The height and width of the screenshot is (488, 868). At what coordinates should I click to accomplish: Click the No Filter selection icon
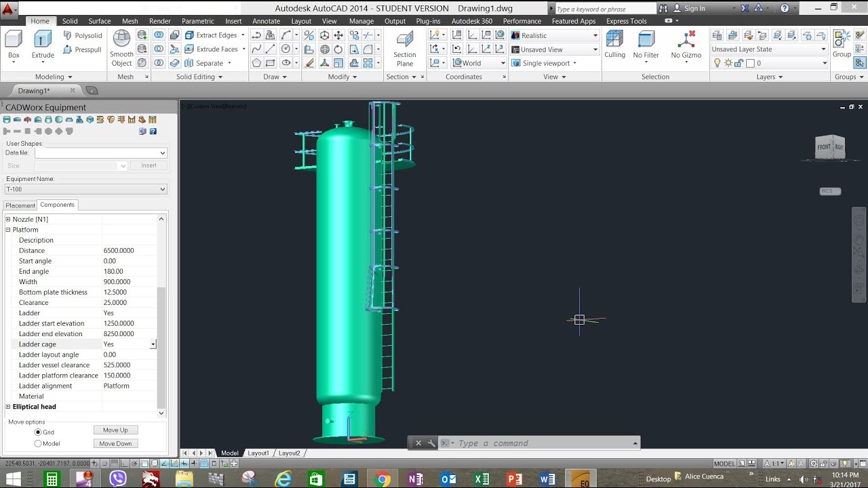click(646, 45)
